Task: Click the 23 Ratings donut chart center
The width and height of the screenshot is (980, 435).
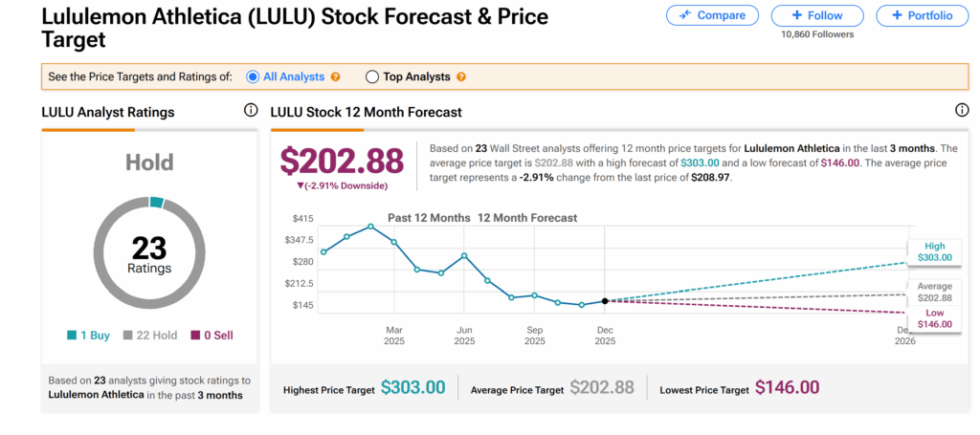Action: click(148, 255)
